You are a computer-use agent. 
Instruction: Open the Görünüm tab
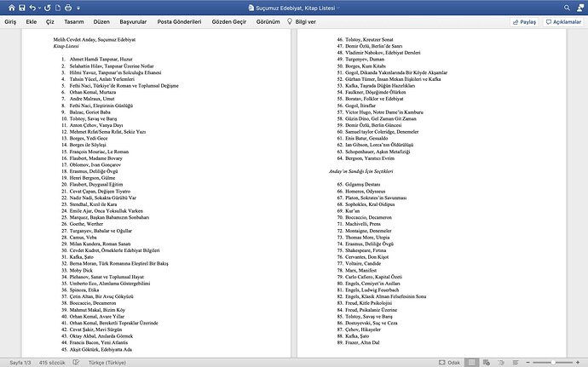(x=268, y=22)
